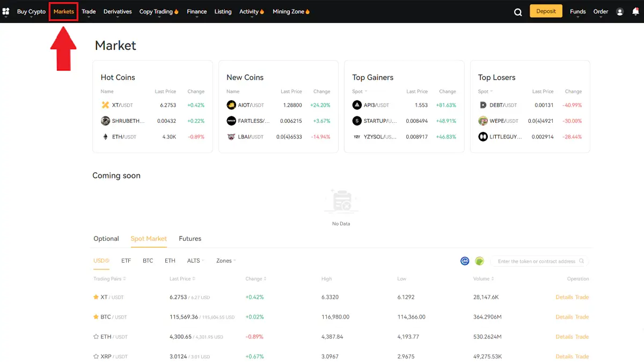Screen dimensions: 644x362
Task: Favorite ETH/USDT with its star
Action: pyautogui.click(x=96, y=337)
